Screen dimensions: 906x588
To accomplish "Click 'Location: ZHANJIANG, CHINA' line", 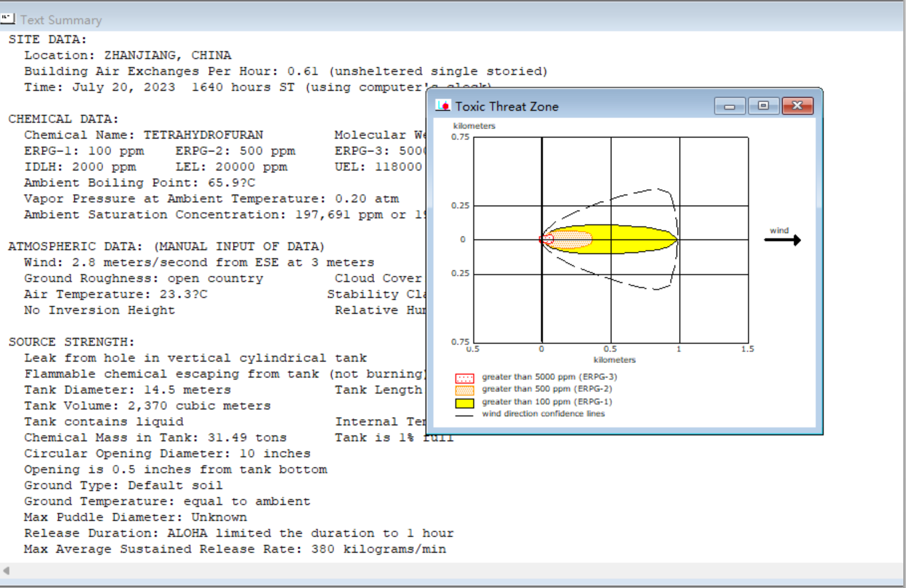I will pos(128,56).
